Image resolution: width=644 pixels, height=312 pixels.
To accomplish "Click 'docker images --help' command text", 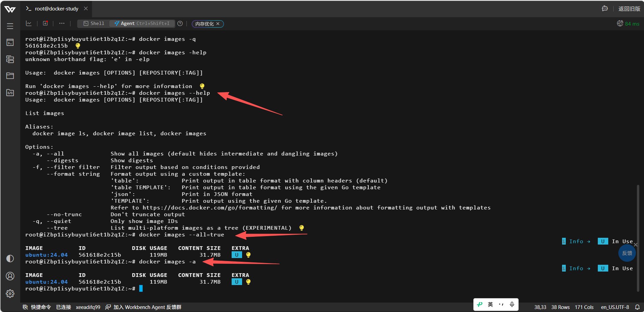I will click(174, 93).
